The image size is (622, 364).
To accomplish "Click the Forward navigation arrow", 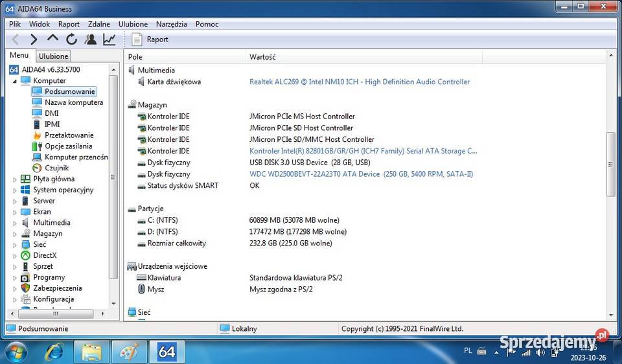I will click(34, 40).
